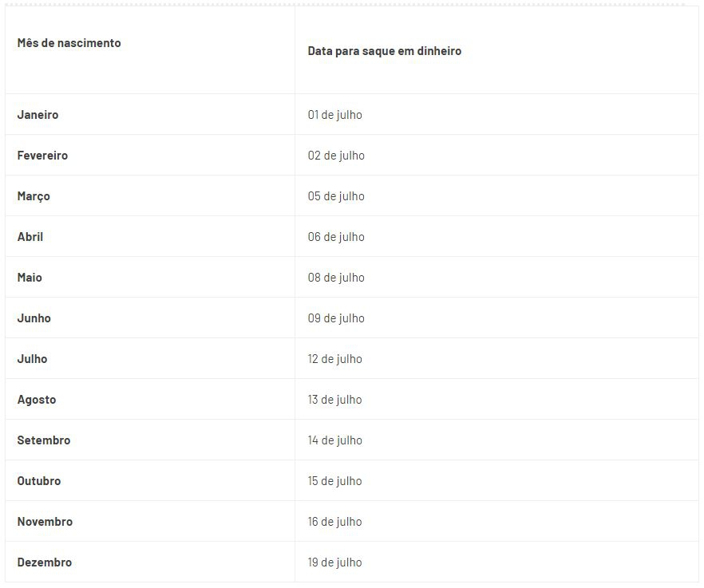
Task: Click the "15 de julho" date cell
Action: click(x=335, y=481)
